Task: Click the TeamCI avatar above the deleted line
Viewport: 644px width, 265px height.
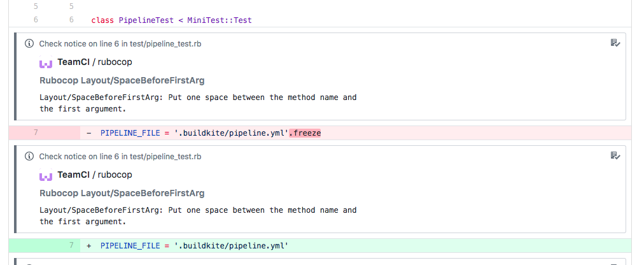Action: point(45,63)
